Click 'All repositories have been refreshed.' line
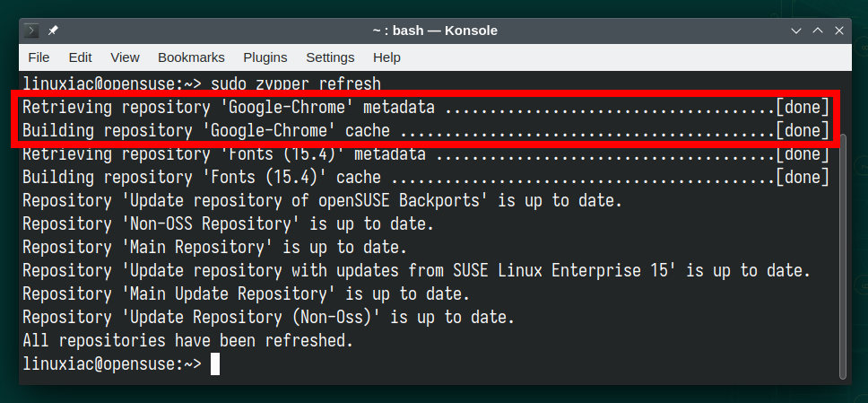This screenshot has width=868, height=403. 187,341
